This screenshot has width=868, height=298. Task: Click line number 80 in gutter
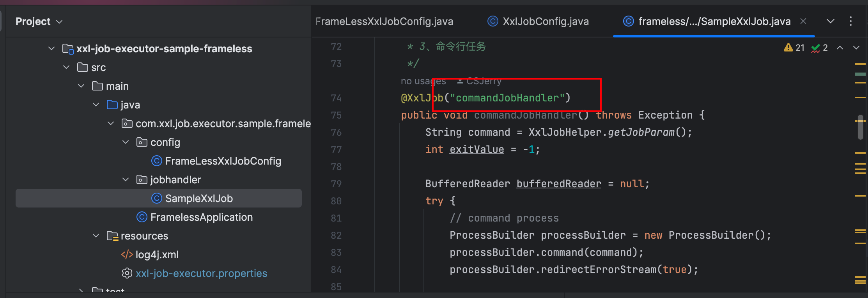(336, 201)
